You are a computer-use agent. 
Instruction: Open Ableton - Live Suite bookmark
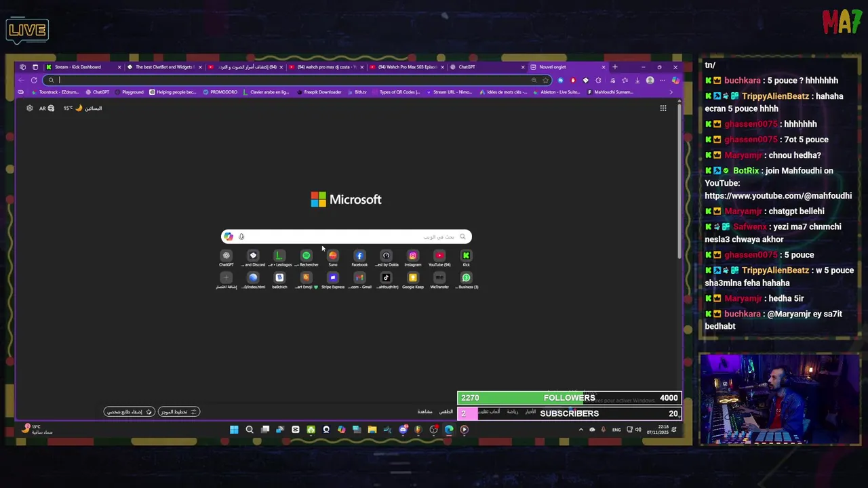tap(556, 92)
